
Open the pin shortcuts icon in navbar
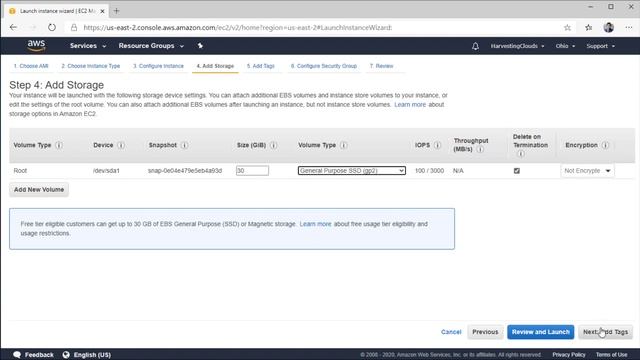tap(200, 46)
